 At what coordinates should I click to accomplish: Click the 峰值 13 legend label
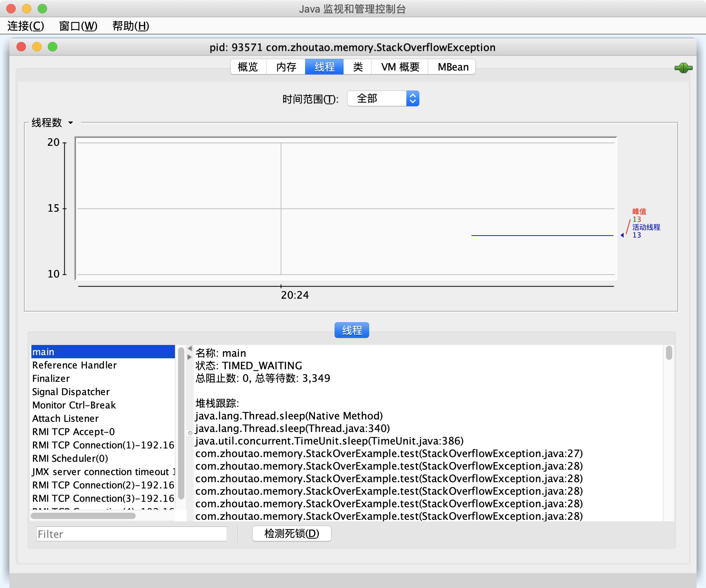click(639, 215)
